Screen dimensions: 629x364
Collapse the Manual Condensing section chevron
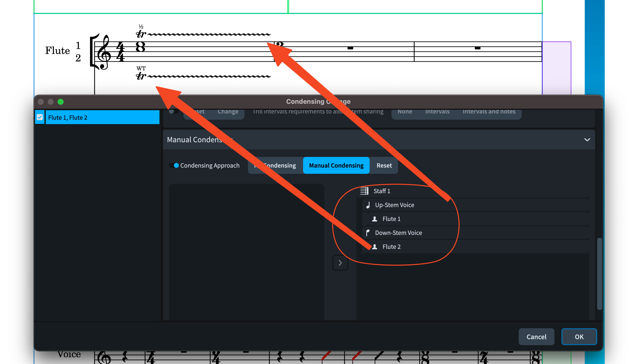(587, 140)
